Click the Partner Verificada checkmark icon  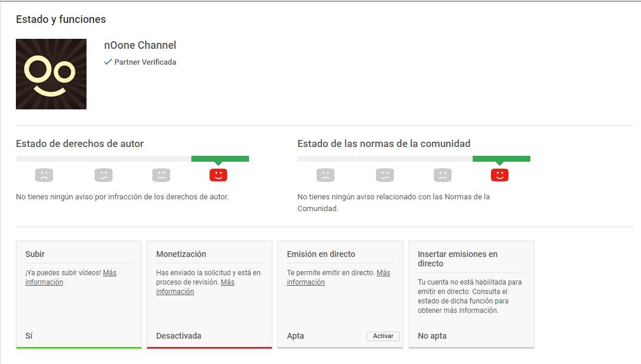(x=108, y=62)
